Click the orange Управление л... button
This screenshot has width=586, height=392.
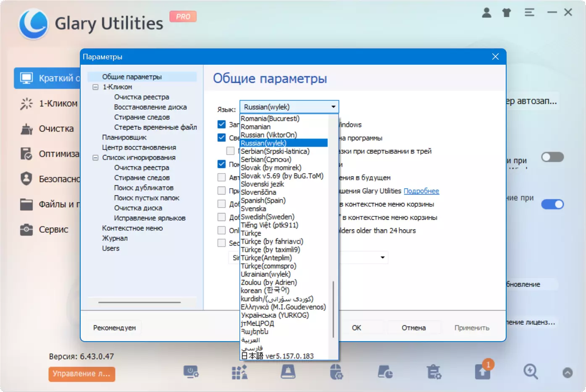click(82, 374)
